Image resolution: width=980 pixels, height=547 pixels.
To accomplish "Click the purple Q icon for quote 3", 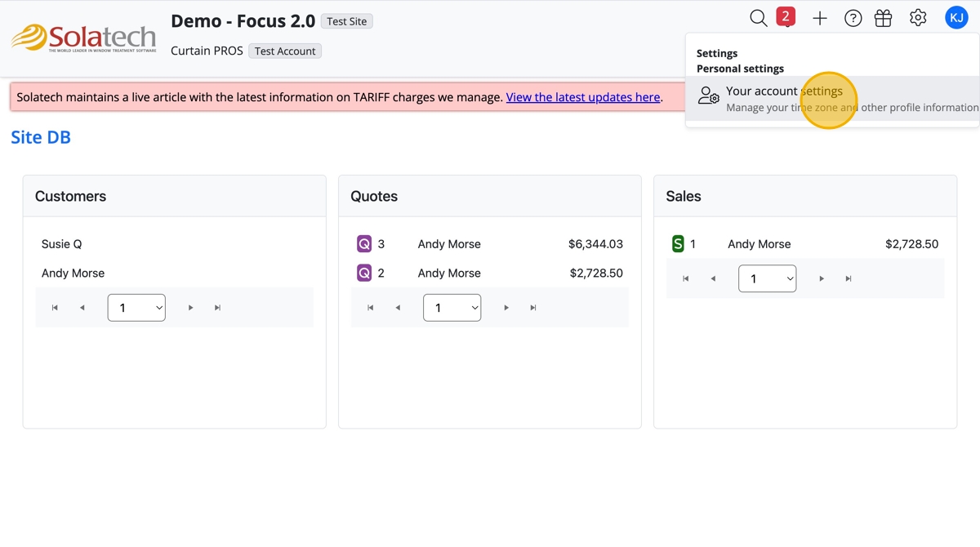I will pyautogui.click(x=364, y=244).
